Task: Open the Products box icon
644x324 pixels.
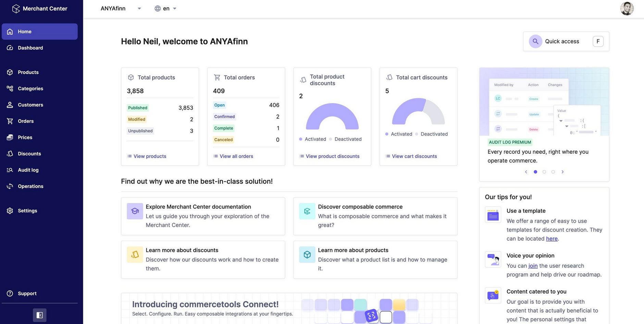Action: coord(10,72)
